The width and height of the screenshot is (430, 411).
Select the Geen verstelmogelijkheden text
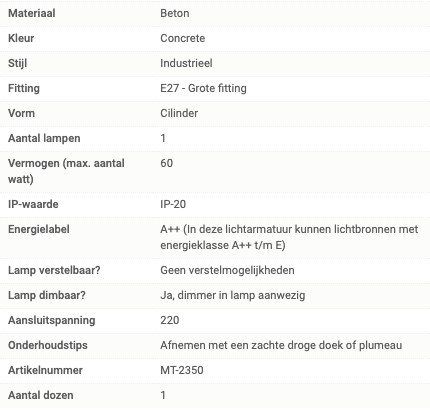coord(227,270)
